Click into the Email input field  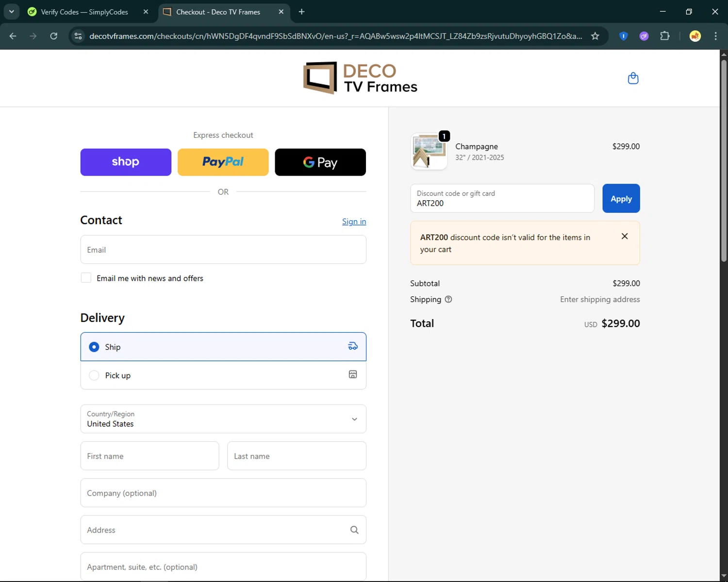pyautogui.click(x=223, y=250)
